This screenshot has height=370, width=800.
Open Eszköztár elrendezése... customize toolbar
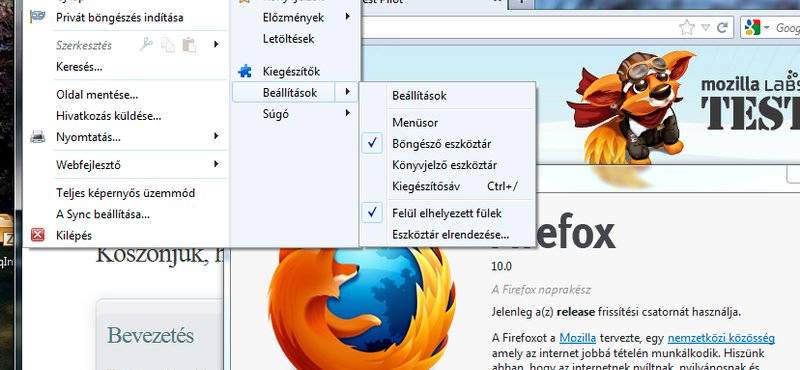pyautogui.click(x=451, y=235)
